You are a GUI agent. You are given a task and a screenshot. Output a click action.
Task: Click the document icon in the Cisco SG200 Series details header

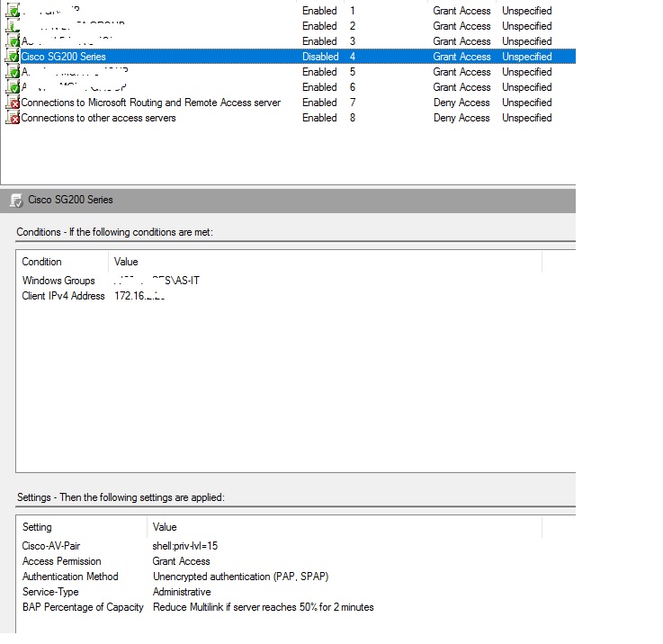pos(16,200)
